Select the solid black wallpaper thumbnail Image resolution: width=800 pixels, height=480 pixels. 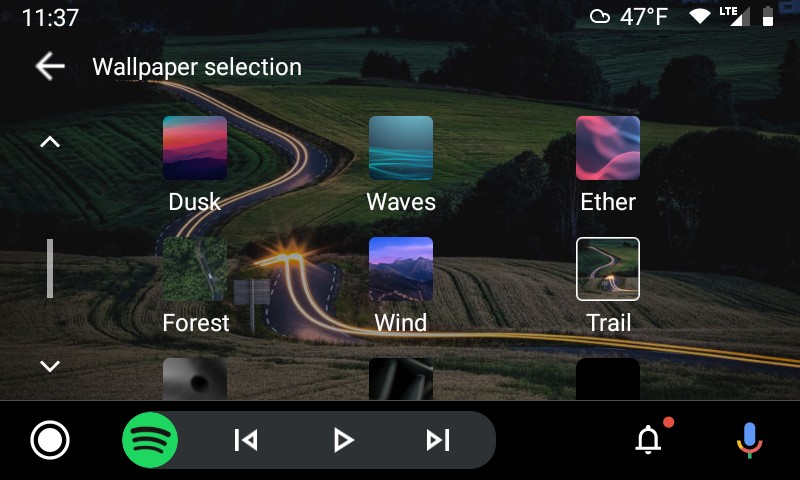tap(608, 378)
